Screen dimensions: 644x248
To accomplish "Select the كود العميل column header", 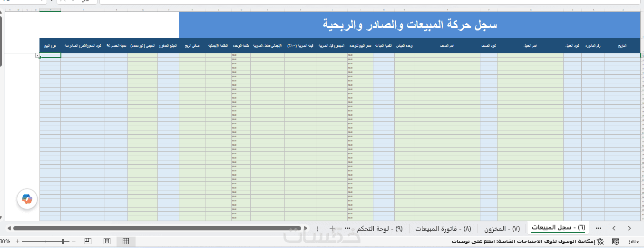I will coord(572,46).
